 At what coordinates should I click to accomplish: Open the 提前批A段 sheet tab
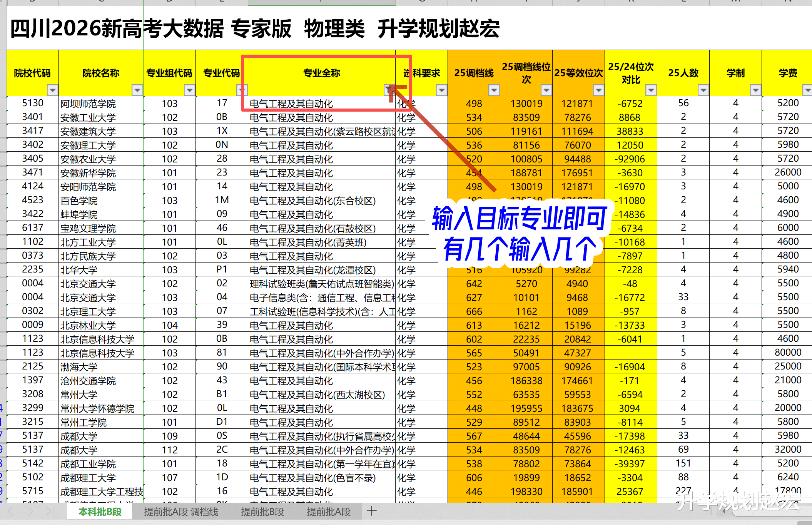pos(329,512)
